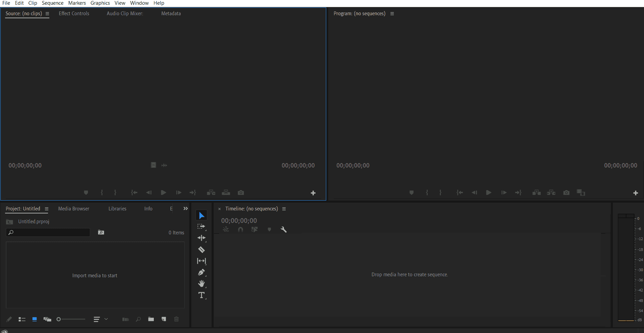The image size is (644, 333).
Task: Toggle the project writable pencil icon
Action: [9, 319]
